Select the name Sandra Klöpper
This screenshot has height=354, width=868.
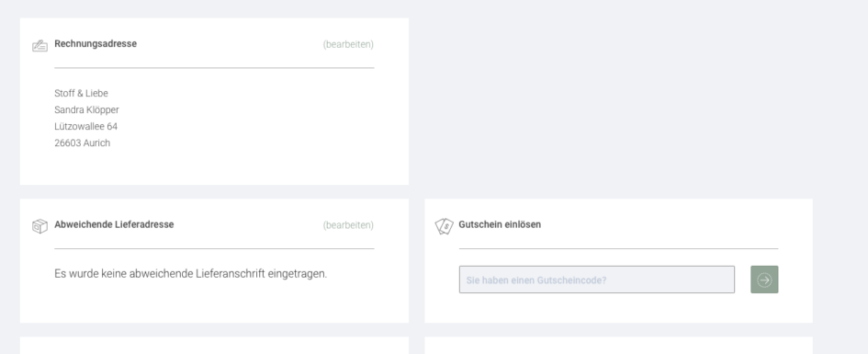tap(87, 109)
